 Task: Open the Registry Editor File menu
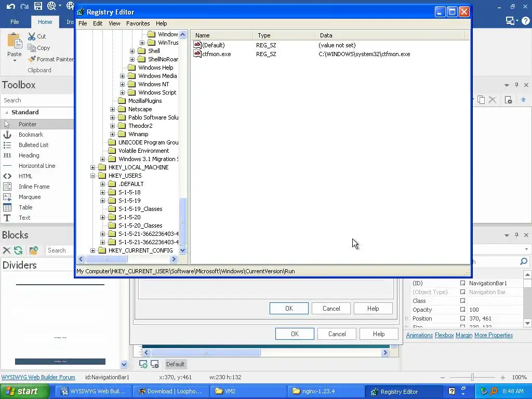click(83, 23)
